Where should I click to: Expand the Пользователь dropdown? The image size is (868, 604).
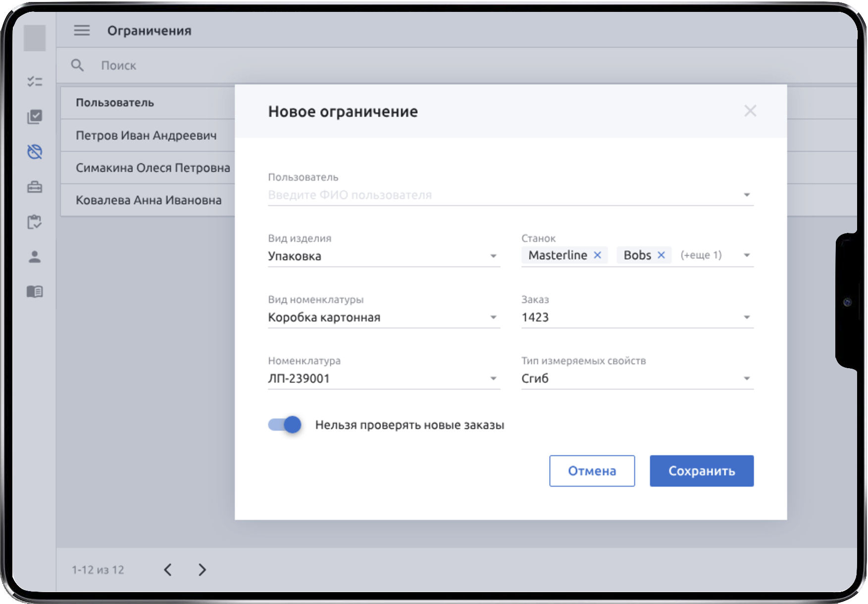click(747, 194)
